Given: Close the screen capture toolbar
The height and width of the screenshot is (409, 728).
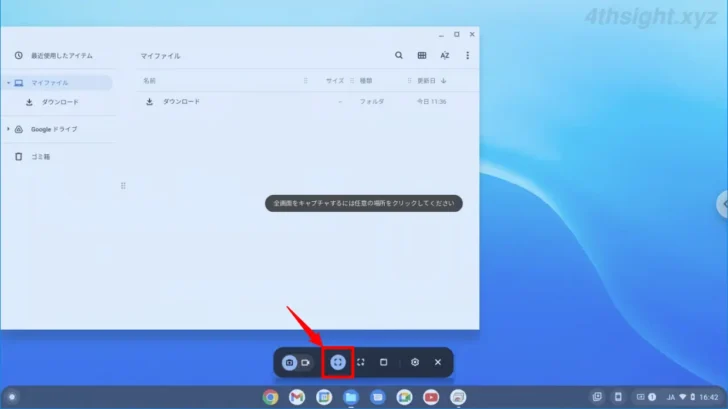Looking at the screenshot, I should point(438,362).
